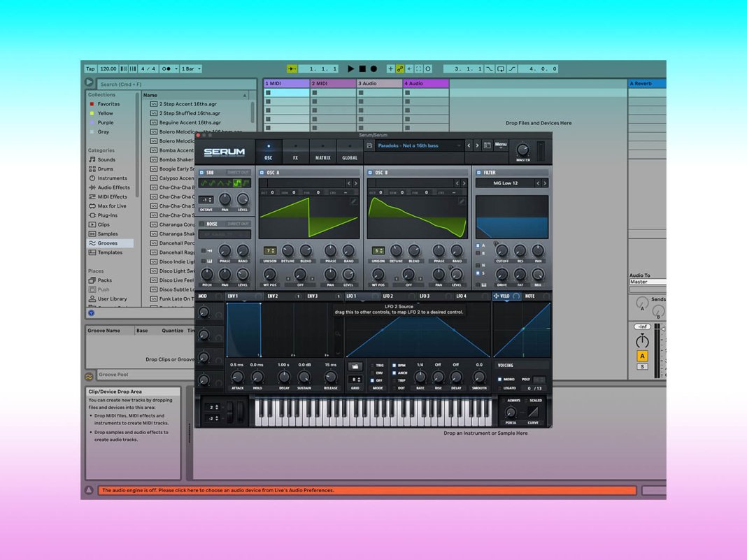Screen dimensions: 747x560
Task: Open the Paradoks preset name dropdown
Action: click(419, 145)
